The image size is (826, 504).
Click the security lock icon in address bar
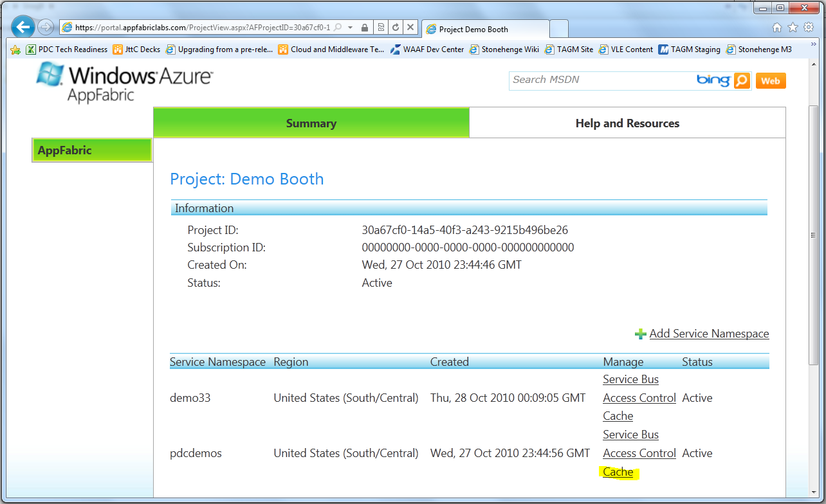(x=365, y=28)
